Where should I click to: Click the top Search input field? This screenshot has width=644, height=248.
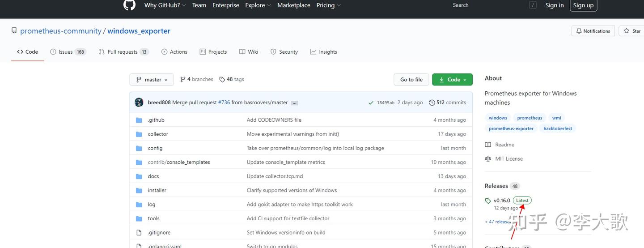point(487,5)
